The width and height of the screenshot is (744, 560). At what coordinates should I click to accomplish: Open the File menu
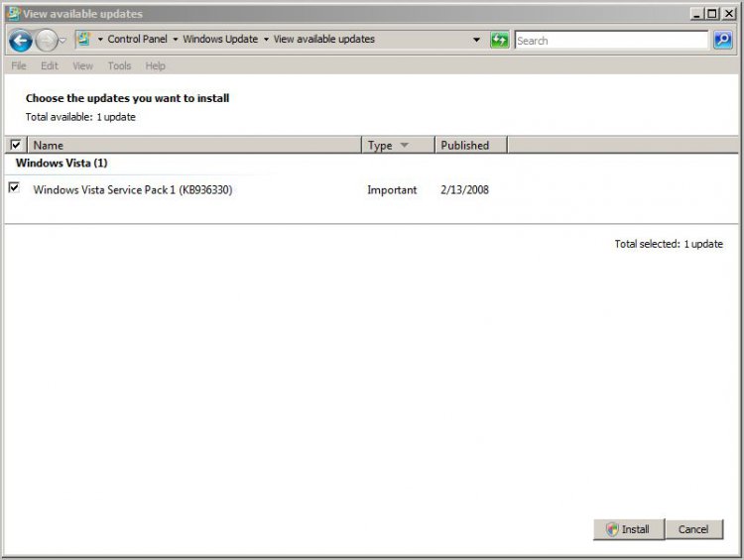click(x=19, y=65)
